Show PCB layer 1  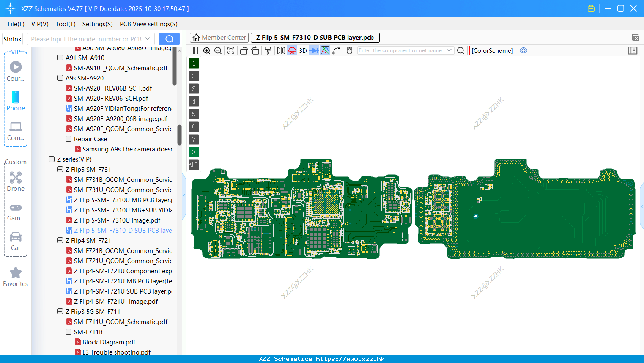point(194,63)
